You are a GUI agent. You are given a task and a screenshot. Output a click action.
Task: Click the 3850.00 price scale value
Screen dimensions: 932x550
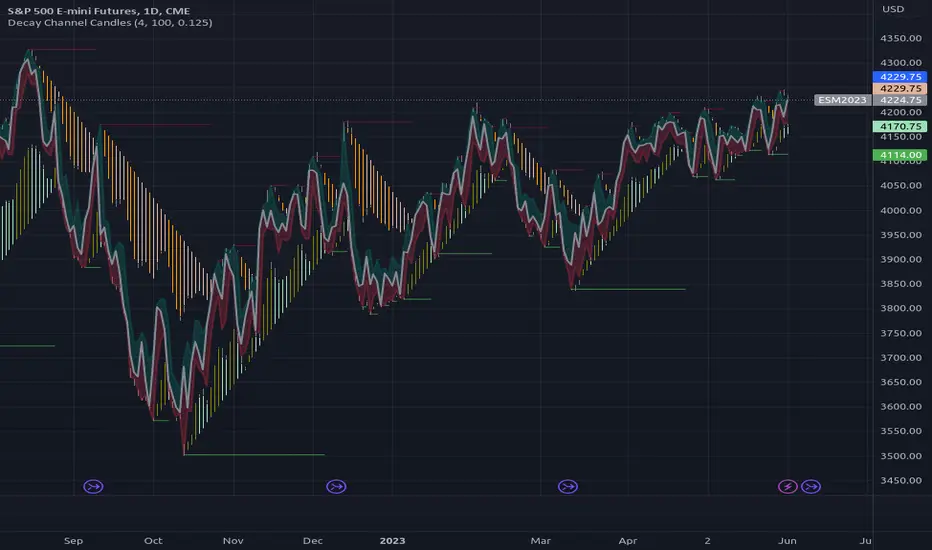click(x=901, y=284)
